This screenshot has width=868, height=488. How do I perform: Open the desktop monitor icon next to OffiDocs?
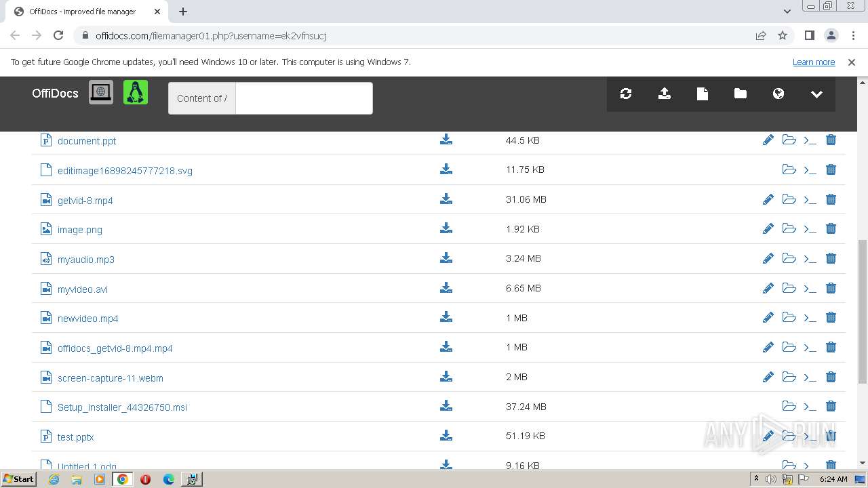[x=101, y=92]
